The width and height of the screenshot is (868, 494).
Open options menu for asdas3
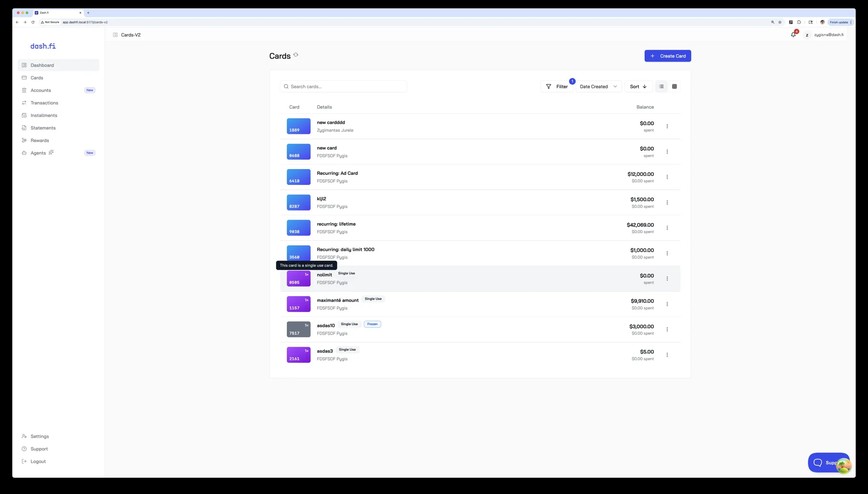click(667, 355)
